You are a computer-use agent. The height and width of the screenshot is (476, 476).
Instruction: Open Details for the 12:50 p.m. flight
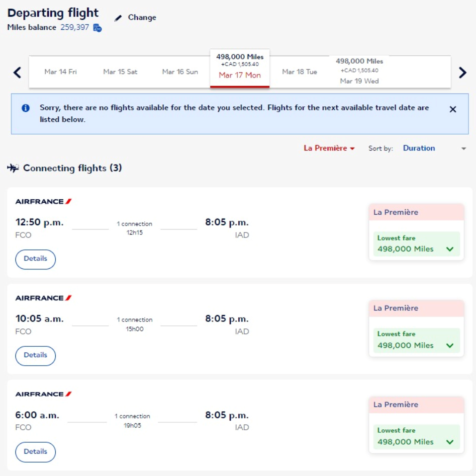(x=36, y=259)
